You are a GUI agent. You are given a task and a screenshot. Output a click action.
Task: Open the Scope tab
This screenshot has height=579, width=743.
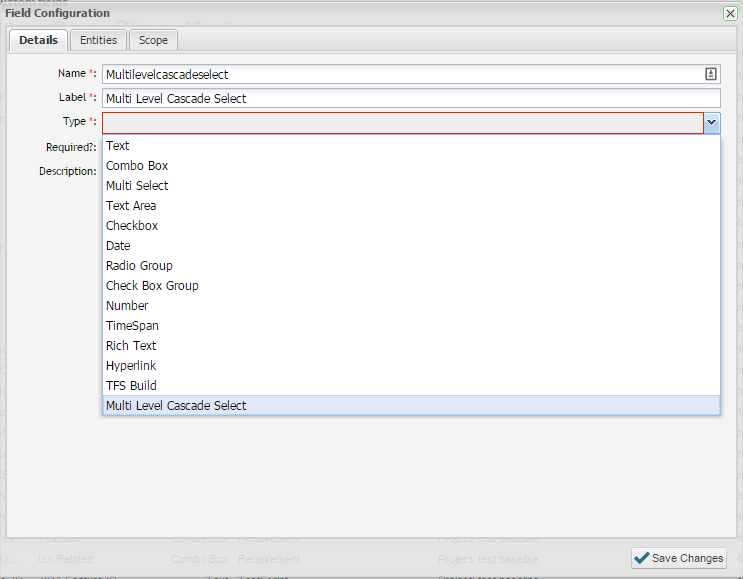tap(153, 40)
